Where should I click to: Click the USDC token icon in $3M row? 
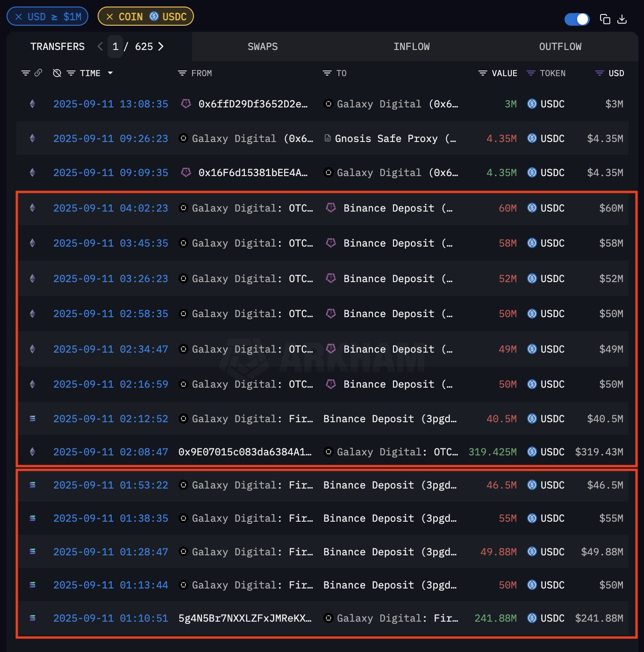point(532,104)
